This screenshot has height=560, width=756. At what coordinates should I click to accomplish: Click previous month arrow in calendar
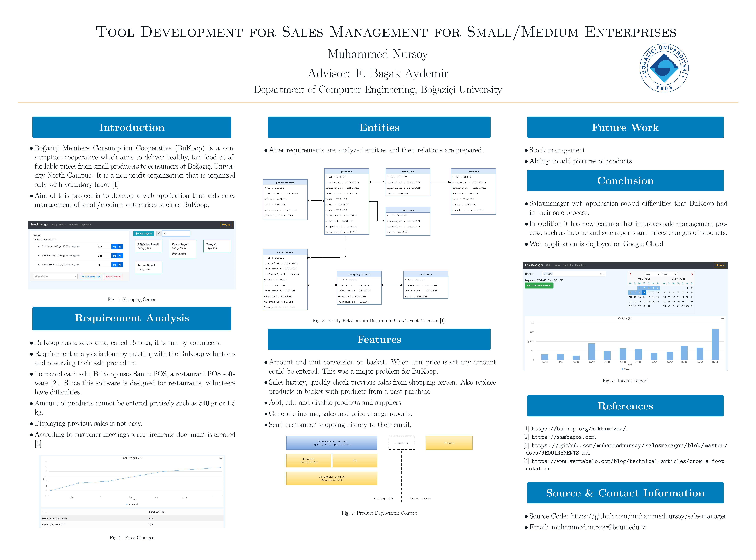click(630, 274)
